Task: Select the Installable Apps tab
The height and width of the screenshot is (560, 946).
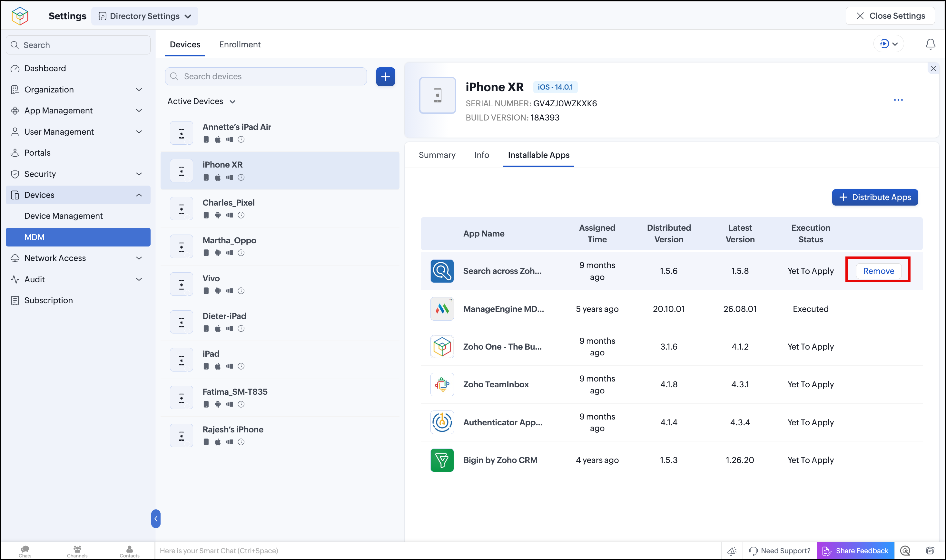Action: click(539, 155)
